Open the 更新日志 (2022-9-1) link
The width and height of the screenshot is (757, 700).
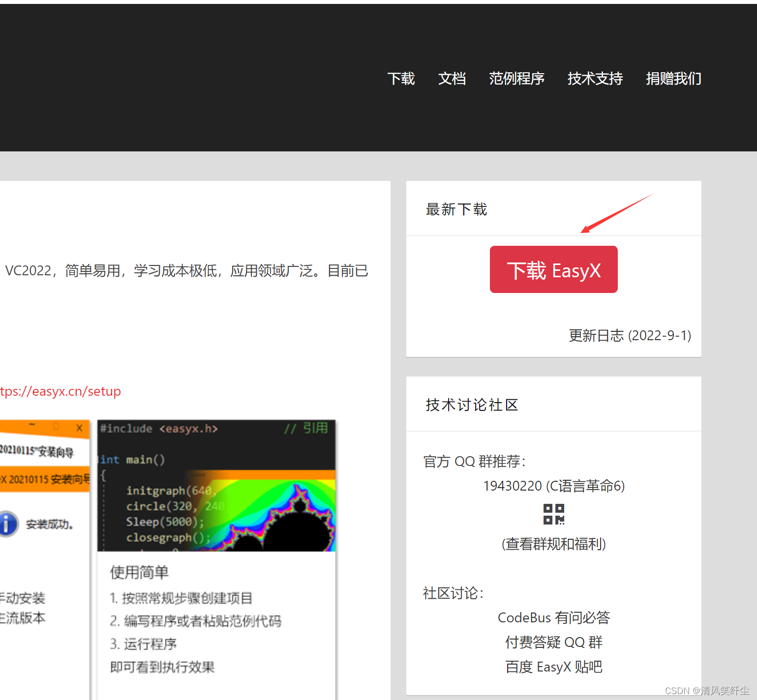point(630,336)
